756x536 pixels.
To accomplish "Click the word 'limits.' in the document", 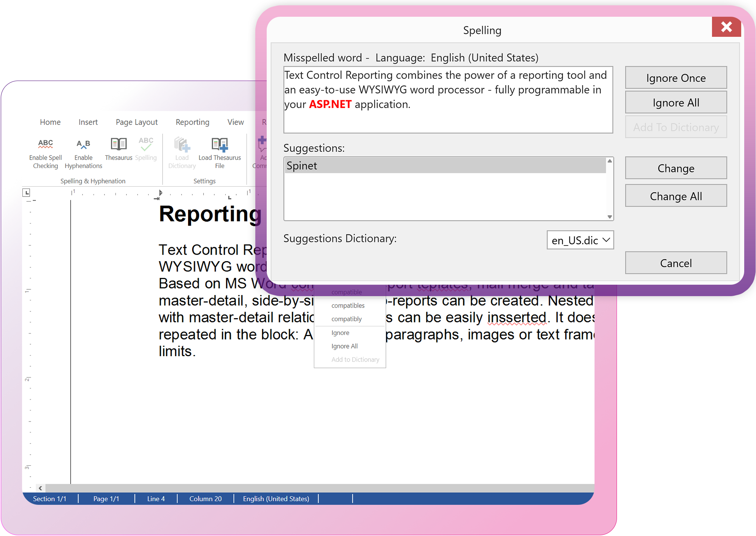I will click(177, 351).
